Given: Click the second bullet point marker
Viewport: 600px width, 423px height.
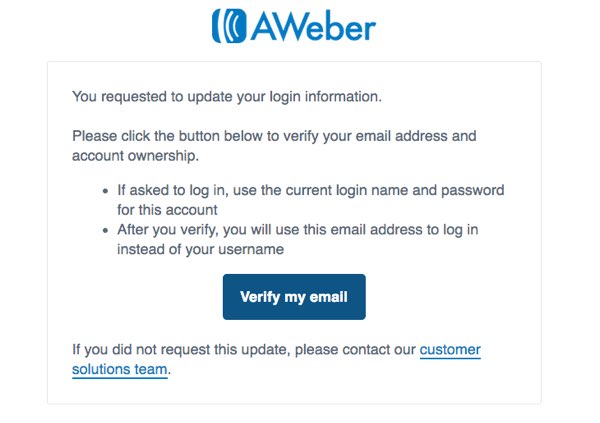Looking at the screenshot, I should tap(106, 230).
